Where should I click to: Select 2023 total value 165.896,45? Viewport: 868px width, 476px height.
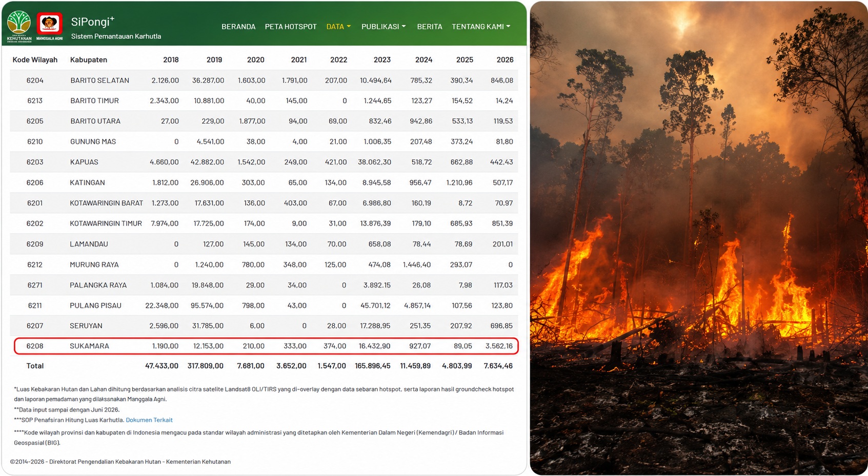point(373,366)
